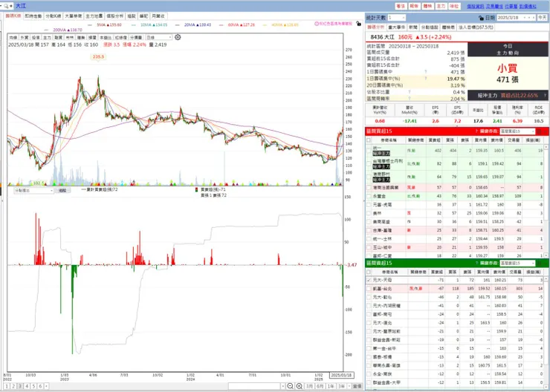Switch to the 分點K線 tab
This screenshot has height=392, width=550.
(x=54, y=16)
